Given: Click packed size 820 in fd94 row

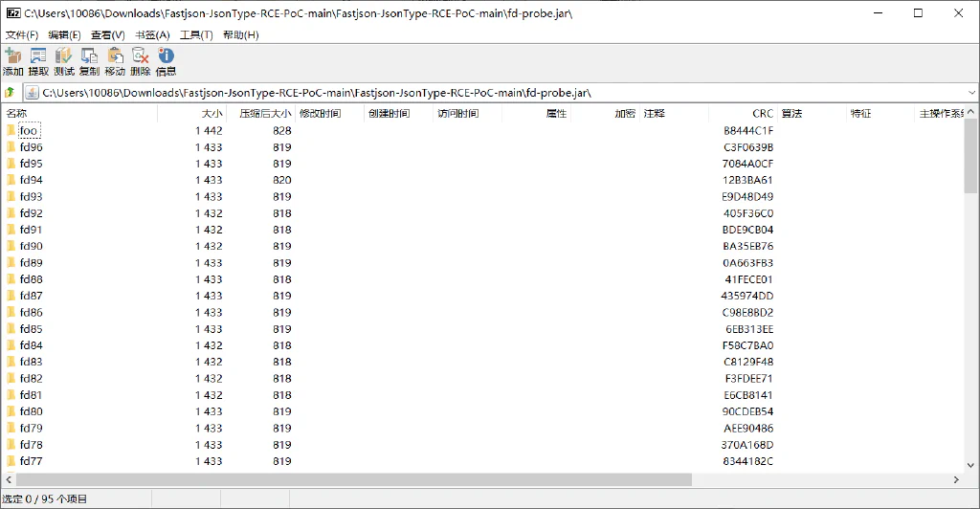Looking at the screenshot, I should tap(282, 180).
